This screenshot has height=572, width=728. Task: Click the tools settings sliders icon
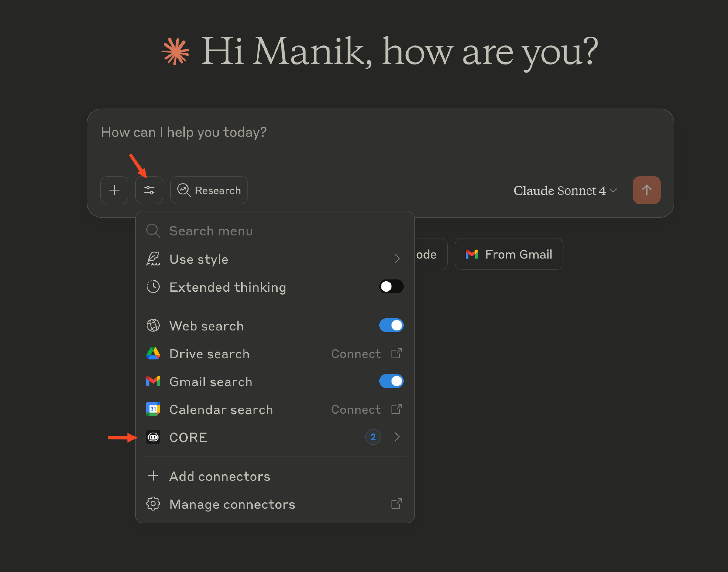149,190
